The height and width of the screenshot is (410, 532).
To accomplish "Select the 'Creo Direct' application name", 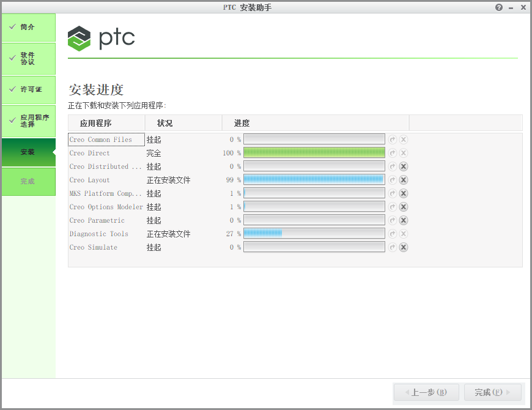I will pos(89,153).
